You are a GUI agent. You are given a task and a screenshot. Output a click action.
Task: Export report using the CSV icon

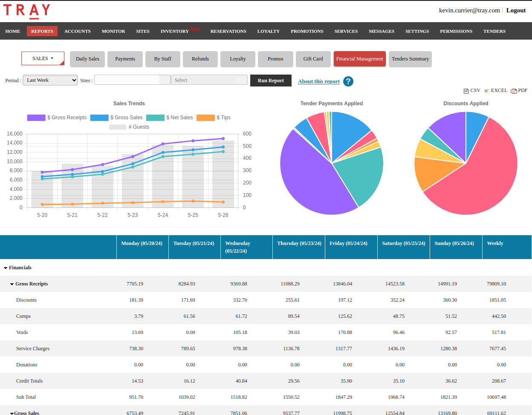point(466,91)
